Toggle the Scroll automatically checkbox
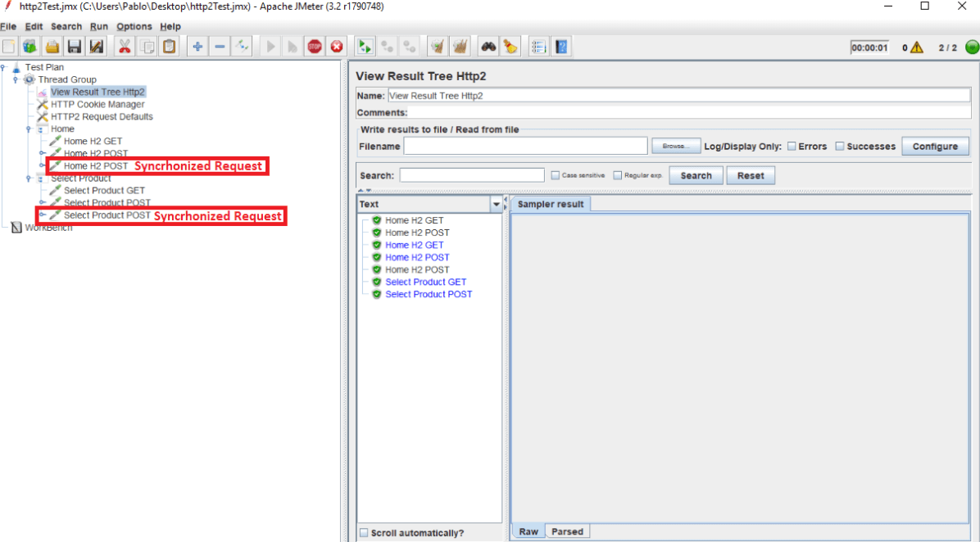Screen dimensions: 980x542 click(x=364, y=532)
